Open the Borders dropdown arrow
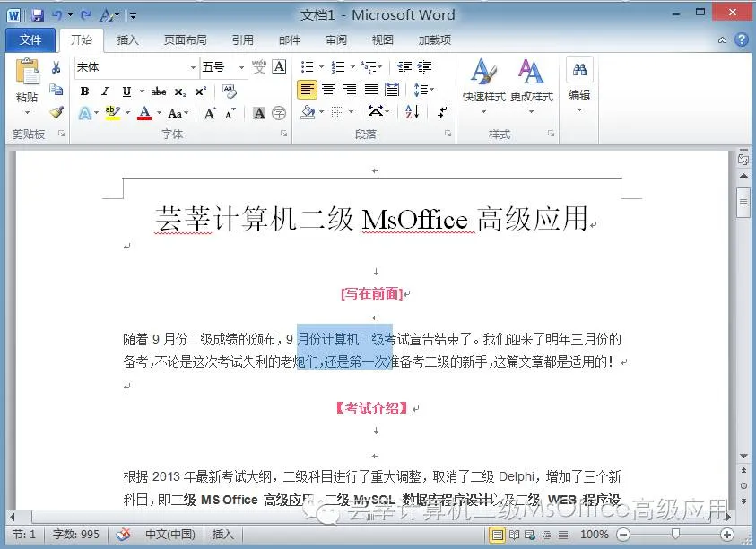Image resolution: width=756 pixels, height=549 pixels. pos(351,112)
